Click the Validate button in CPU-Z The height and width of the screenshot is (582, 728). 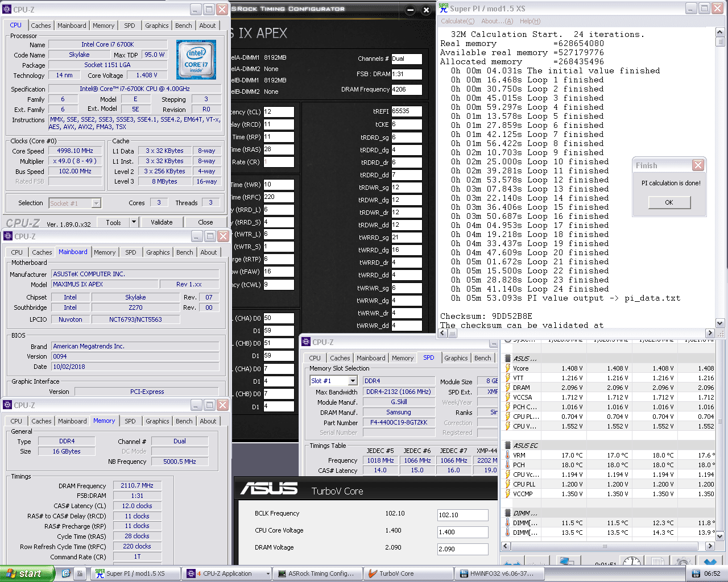162,222
